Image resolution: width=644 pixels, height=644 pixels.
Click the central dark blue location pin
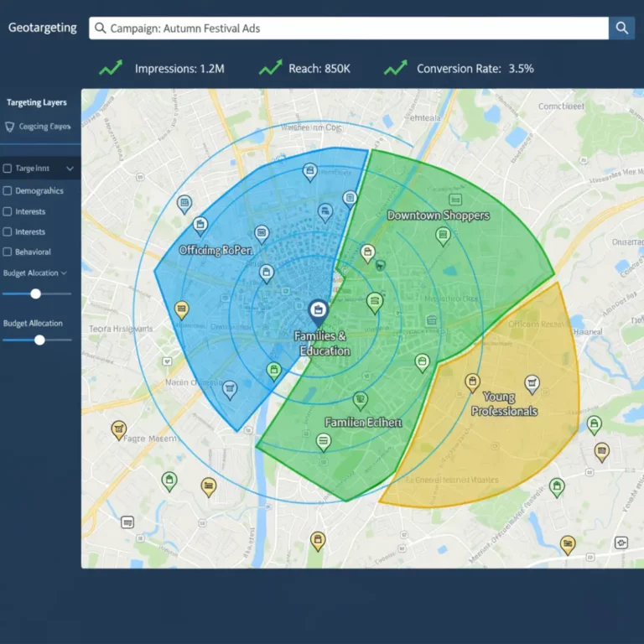[318, 313]
